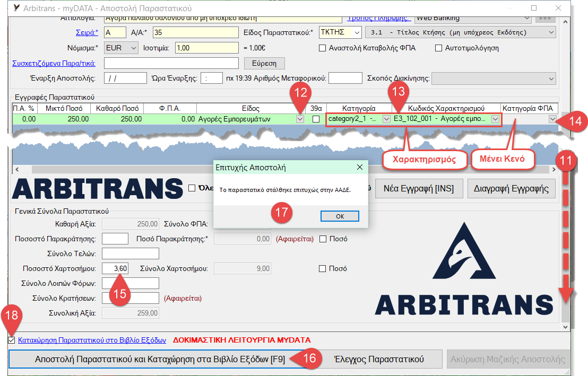Click the Κωδικός Χαρακτηρισμού column header
Screen dimensions: 588x376
point(446,108)
